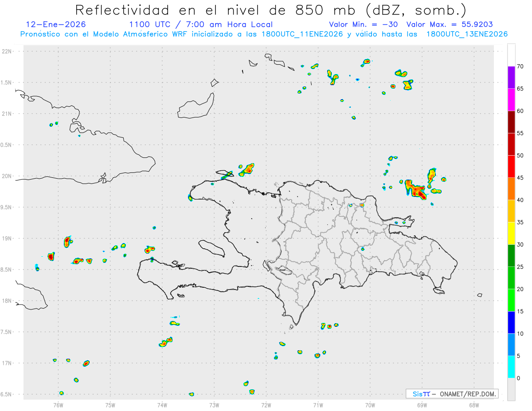
Task: Click the orange 40–45 dBZ color band
Action: 511,189
